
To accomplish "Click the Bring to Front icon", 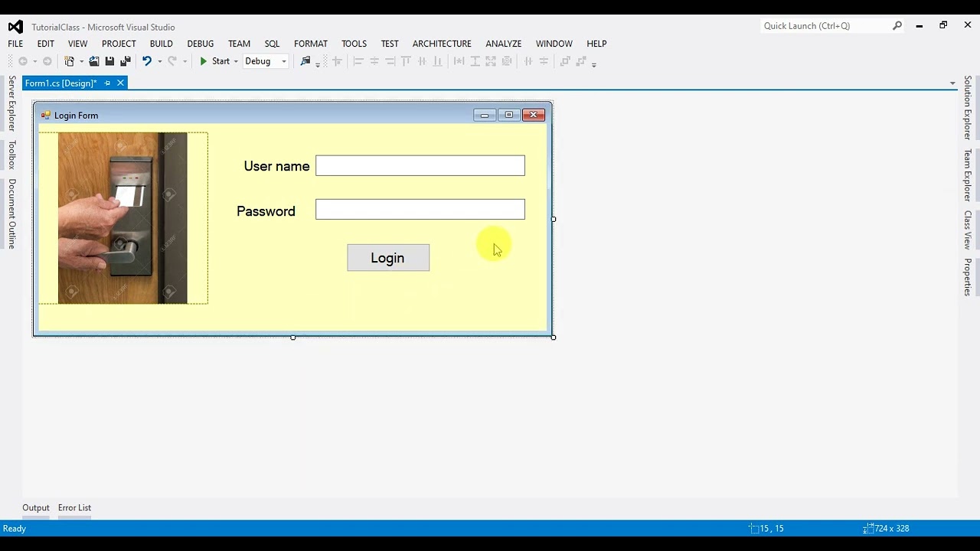I will (x=565, y=61).
